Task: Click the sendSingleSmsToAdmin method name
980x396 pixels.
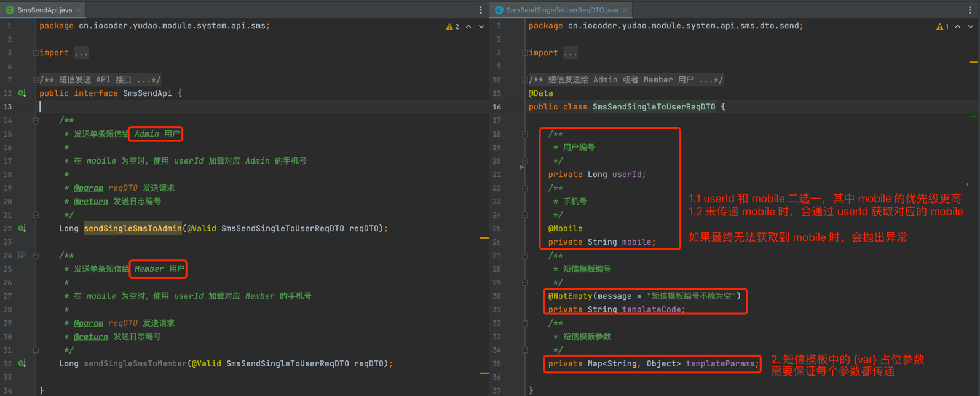Action: (133, 229)
